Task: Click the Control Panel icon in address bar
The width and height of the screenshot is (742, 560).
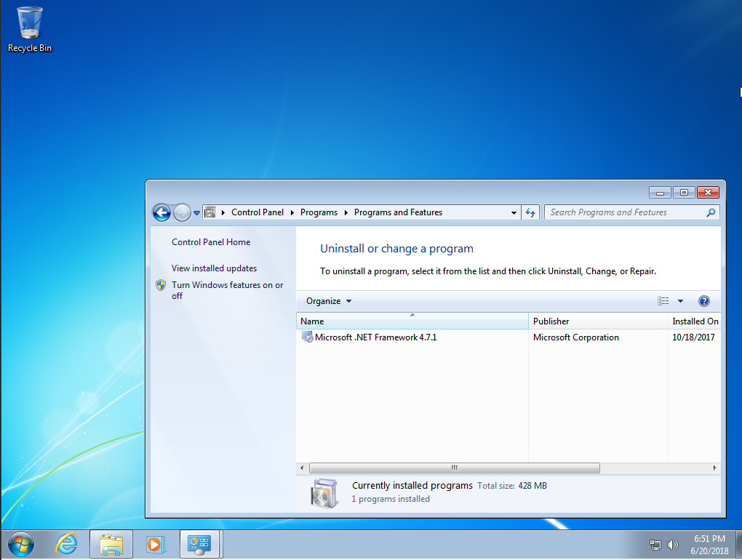Action: (x=210, y=212)
